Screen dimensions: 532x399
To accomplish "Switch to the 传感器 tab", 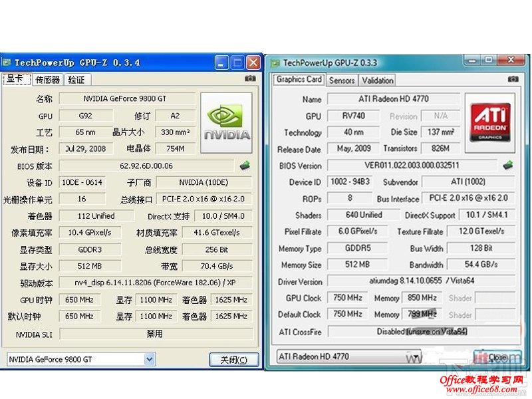I will coord(47,80).
